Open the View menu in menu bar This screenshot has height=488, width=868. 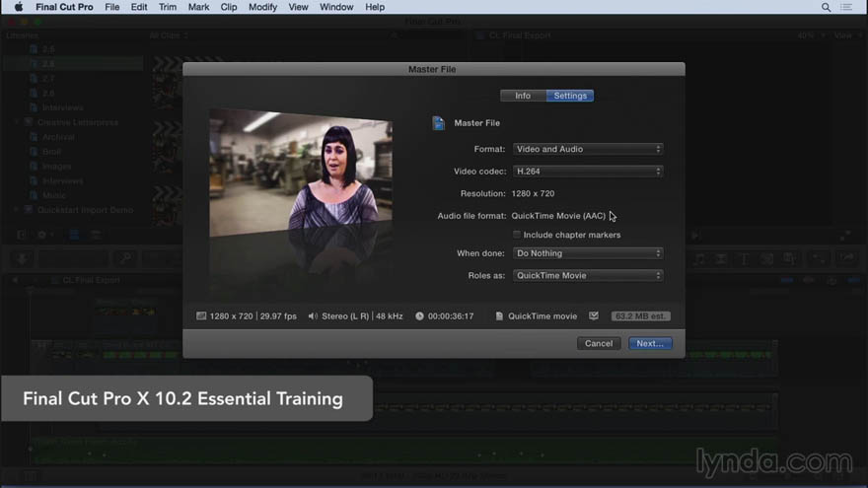pos(298,7)
